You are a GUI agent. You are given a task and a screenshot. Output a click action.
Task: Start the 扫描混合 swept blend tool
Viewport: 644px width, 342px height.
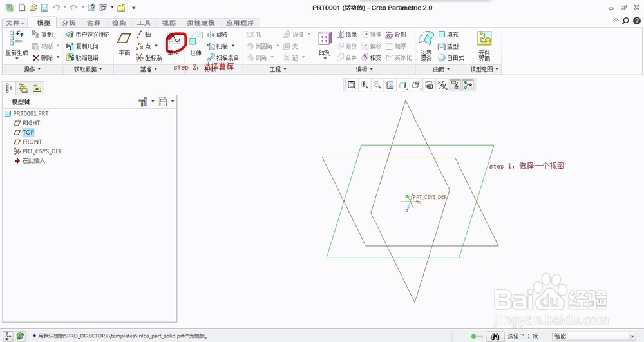click(223, 57)
